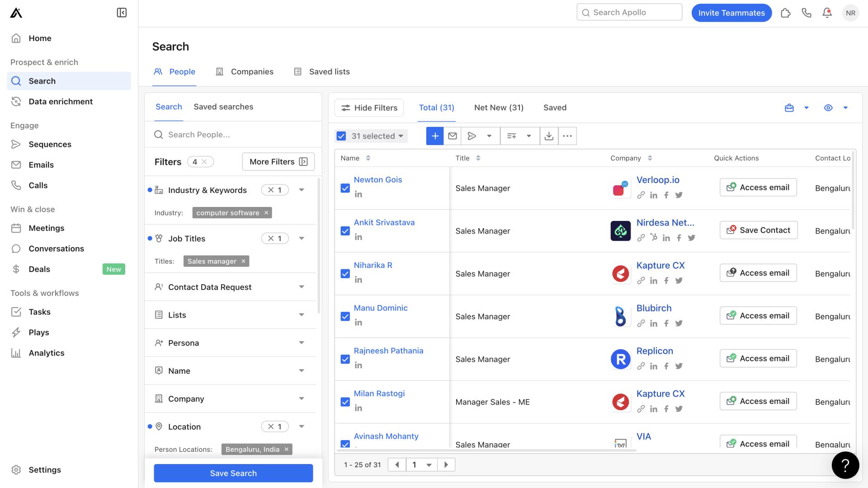Open the more actions ellipsis menu
This screenshot has height=488, width=868.
567,136
